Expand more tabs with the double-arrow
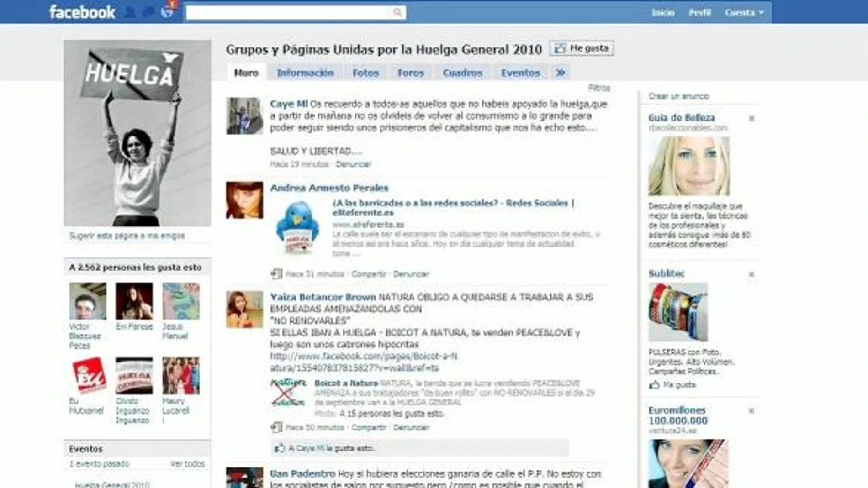Viewport: 868px width, 488px height. (561, 73)
